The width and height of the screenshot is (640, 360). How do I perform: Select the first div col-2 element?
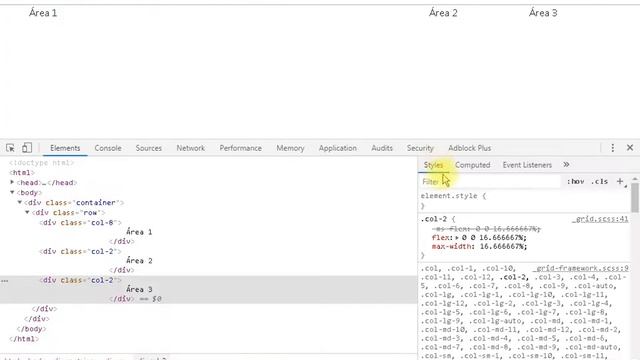tap(80, 251)
